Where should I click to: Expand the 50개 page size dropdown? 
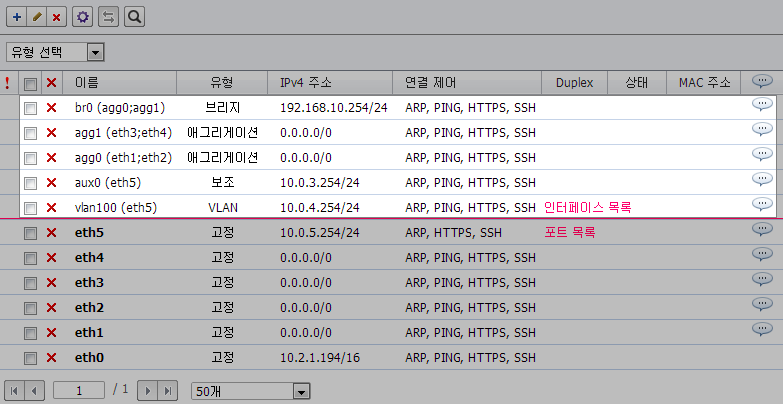[x=251, y=390]
